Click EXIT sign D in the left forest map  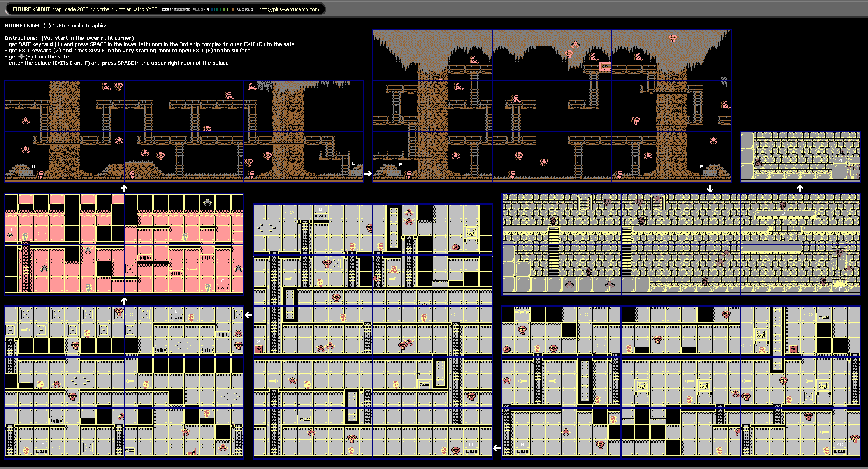click(x=25, y=172)
